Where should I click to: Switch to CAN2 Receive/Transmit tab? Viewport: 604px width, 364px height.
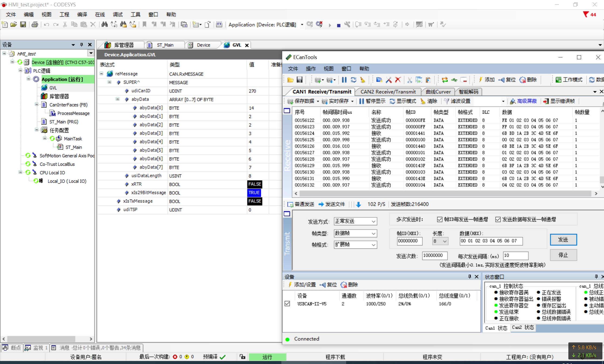click(388, 92)
